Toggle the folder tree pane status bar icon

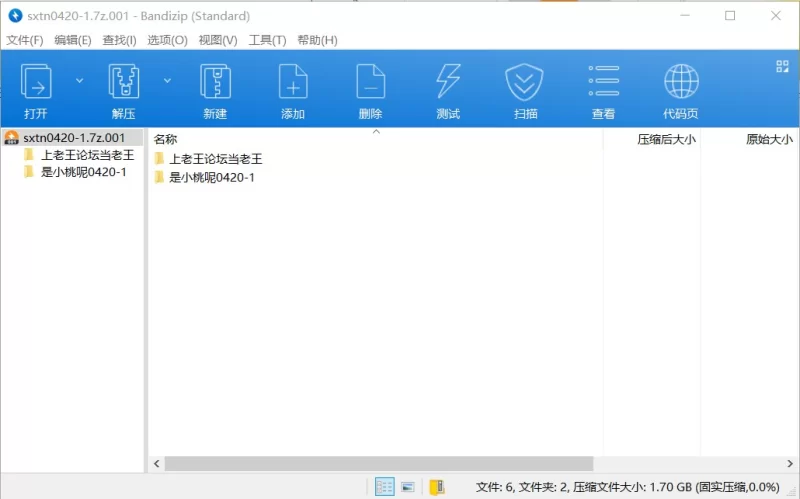coord(436,487)
